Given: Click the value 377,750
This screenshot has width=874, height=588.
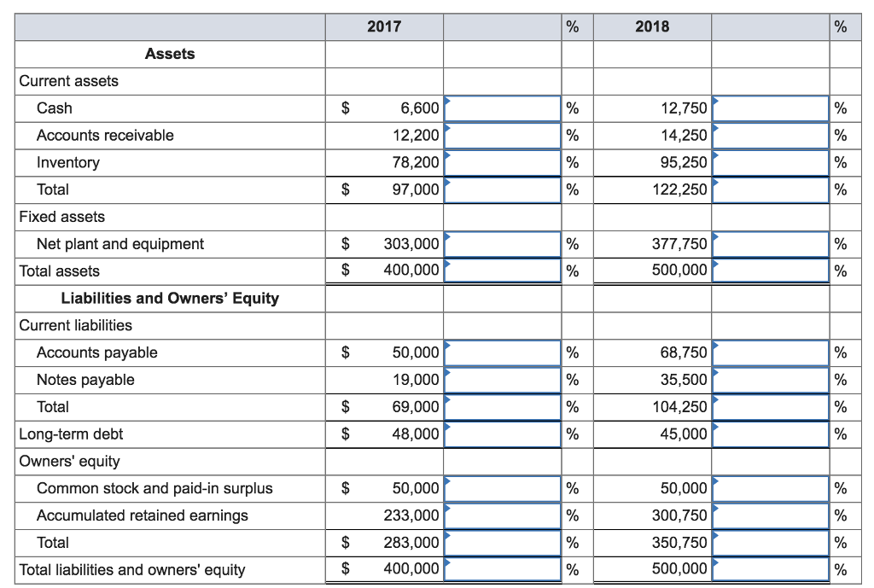Looking at the screenshot, I should point(680,244).
